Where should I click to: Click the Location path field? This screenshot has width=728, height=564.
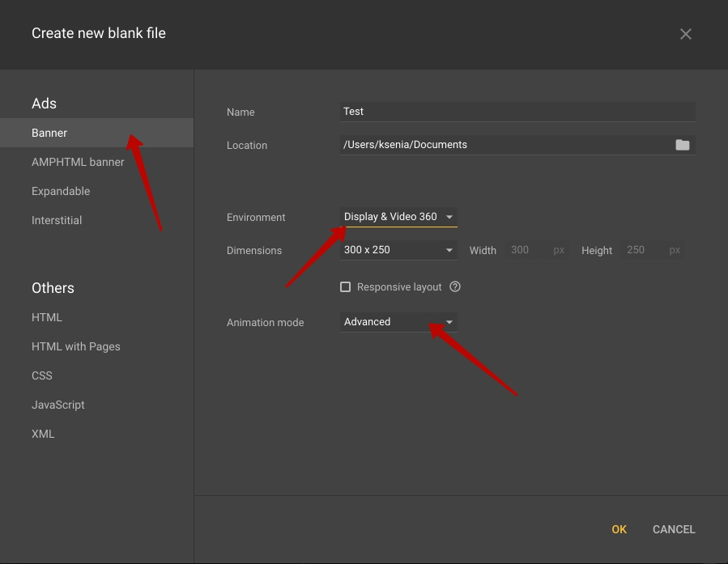(x=502, y=145)
